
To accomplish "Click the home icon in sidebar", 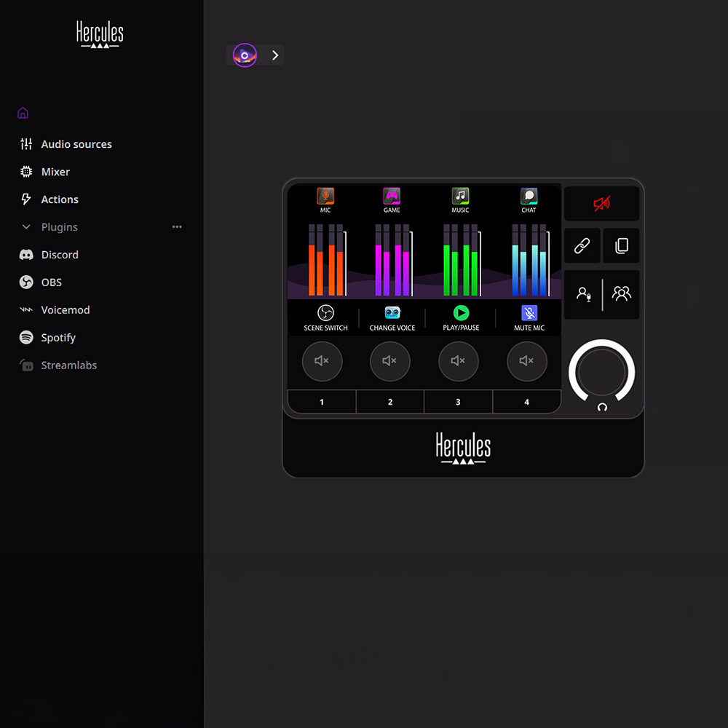I will click(23, 113).
